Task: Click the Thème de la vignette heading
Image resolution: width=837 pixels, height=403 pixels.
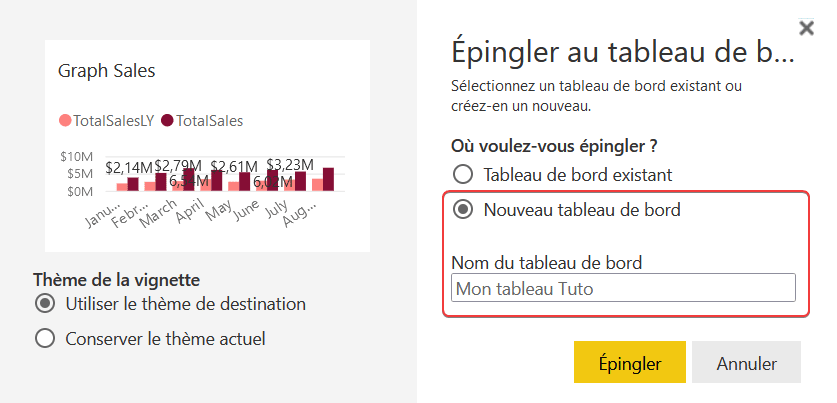Action: tap(116, 279)
